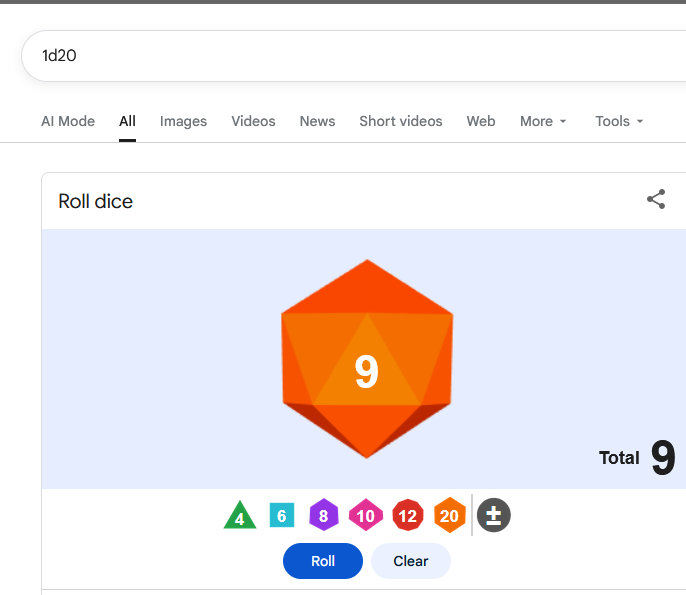
Task: Click the orange d20 showing 9
Action: [x=367, y=359]
